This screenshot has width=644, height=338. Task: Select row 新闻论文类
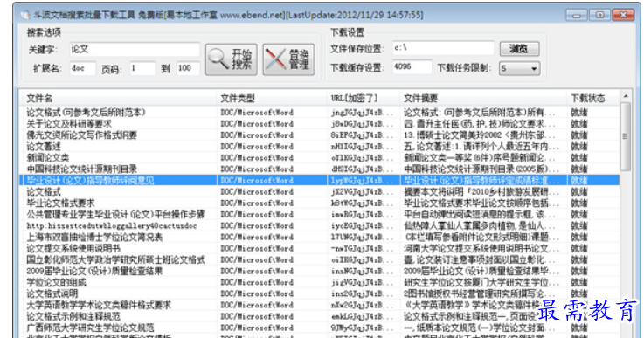[x=320, y=158]
